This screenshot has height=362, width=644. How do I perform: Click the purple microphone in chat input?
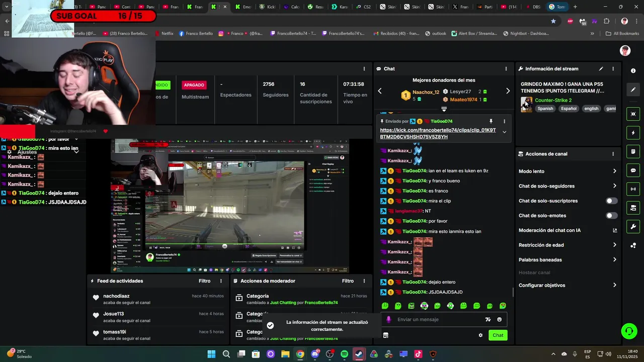click(x=388, y=319)
